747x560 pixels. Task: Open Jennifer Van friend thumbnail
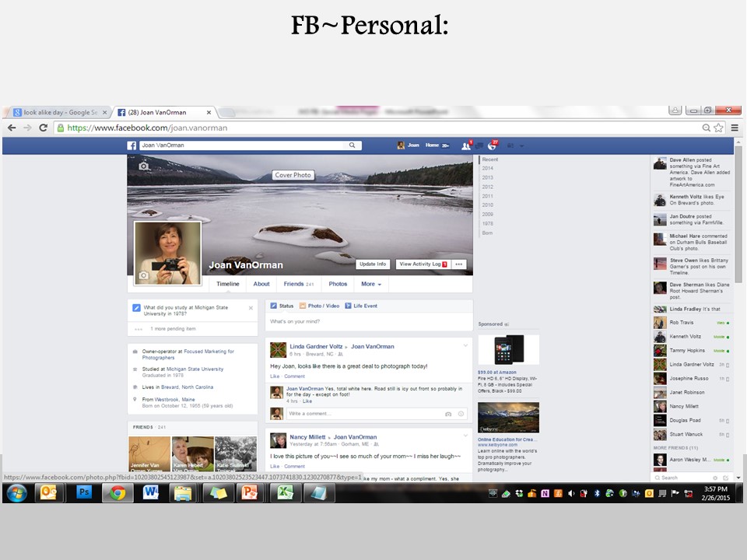[149, 453]
